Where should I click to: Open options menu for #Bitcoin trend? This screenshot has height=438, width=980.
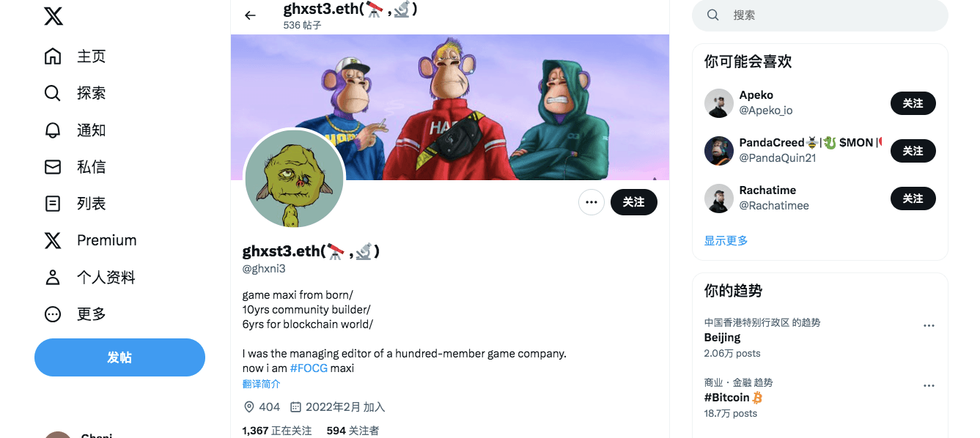(929, 386)
